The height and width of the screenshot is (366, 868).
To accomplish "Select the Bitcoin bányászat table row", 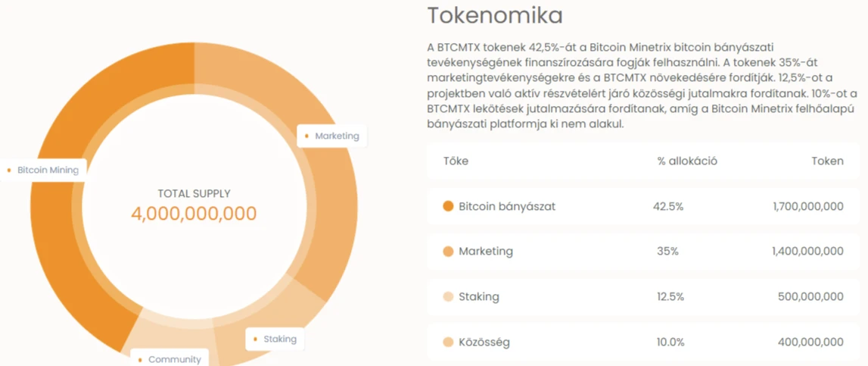I will (643, 206).
